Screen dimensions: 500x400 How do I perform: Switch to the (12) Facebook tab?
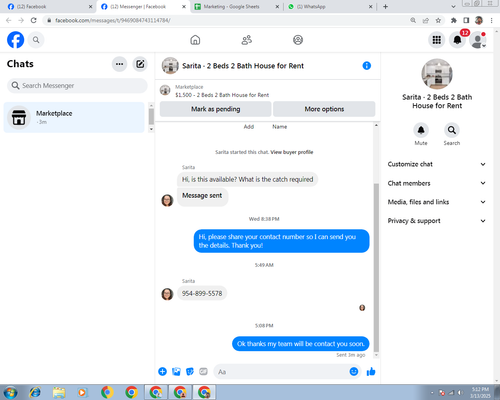coord(49,7)
